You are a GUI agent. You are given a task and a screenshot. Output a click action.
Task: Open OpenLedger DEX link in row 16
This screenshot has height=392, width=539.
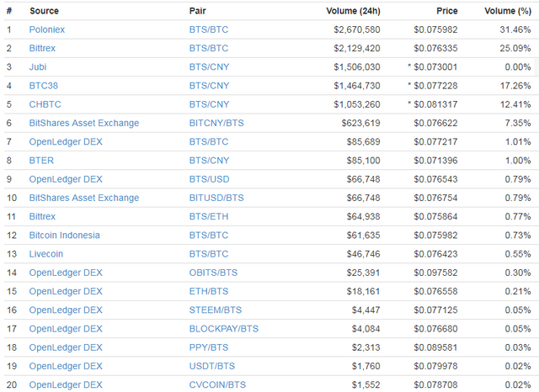pyautogui.click(x=66, y=310)
